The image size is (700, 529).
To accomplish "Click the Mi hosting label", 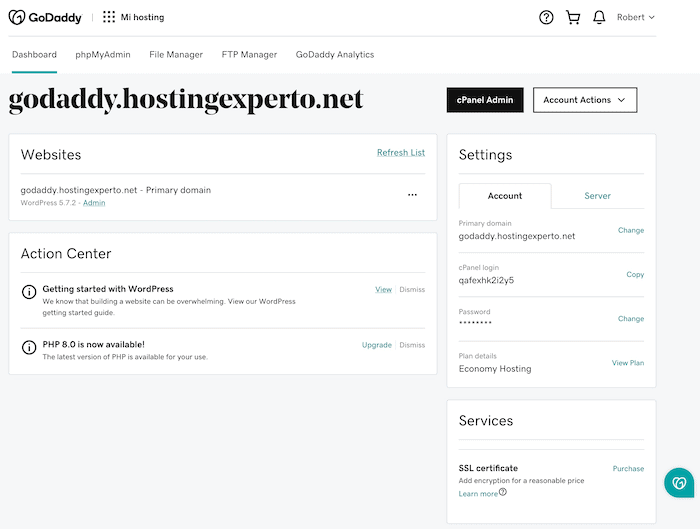I will (x=142, y=17).
